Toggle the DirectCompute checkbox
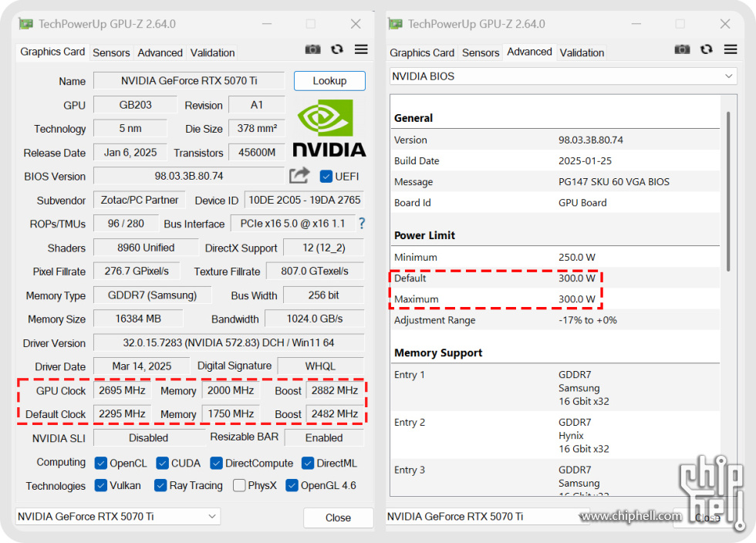The width and height of the screenshot is (756, 543). (x=216, y=463)
